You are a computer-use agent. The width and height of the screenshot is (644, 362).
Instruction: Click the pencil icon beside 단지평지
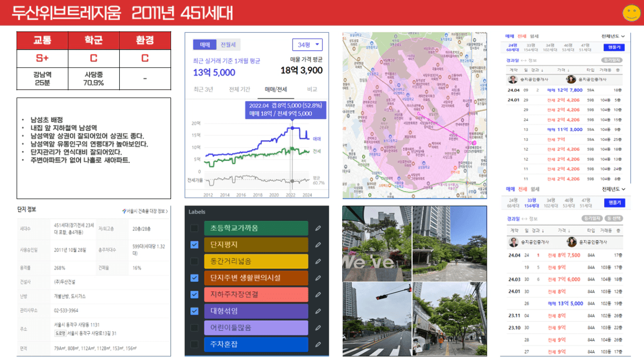pyautogui.click(x=318, y=245)
